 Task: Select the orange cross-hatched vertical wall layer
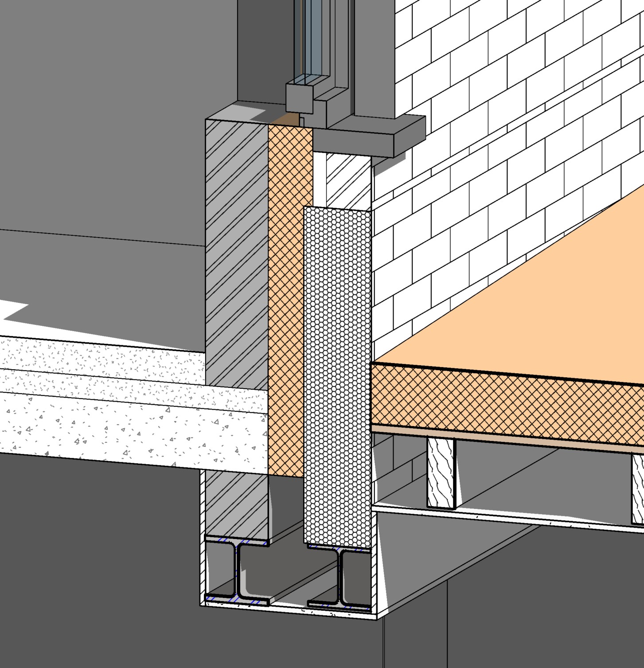pyautogui.click(x=286, y=288)
